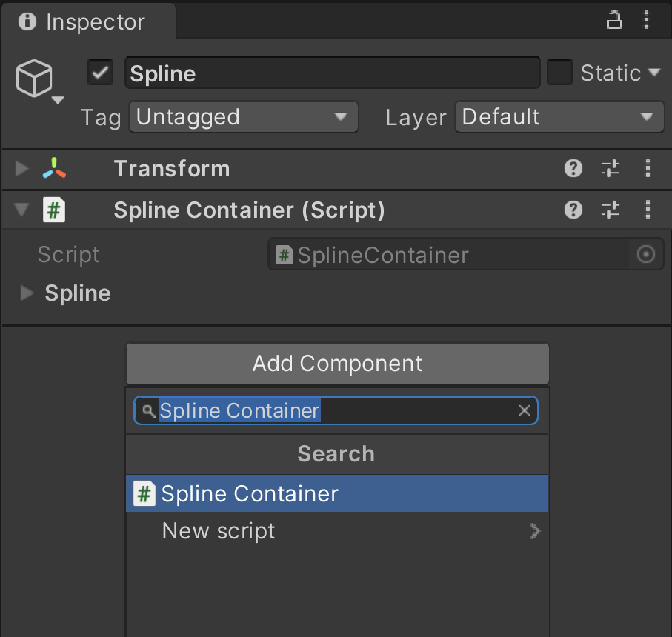
Task: Open the Inspector panel context menu icon
Action: click(x=647, y=20)
